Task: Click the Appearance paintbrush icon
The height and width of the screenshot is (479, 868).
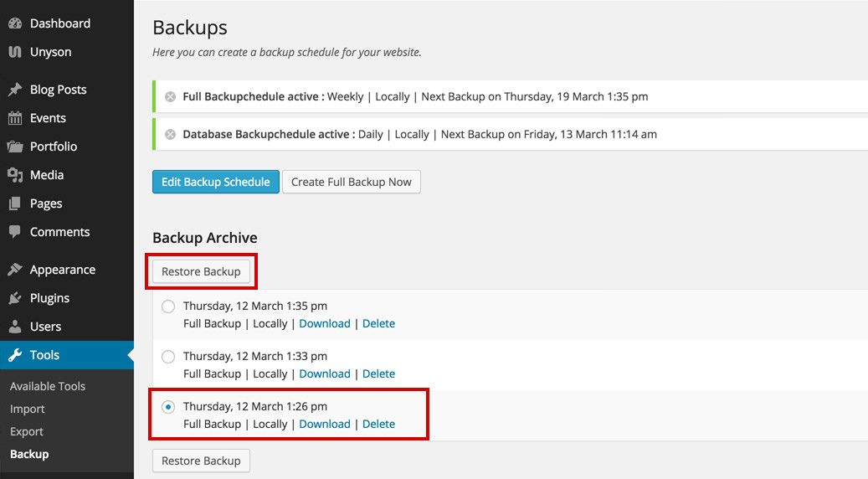Action: (x=15, y=270)
